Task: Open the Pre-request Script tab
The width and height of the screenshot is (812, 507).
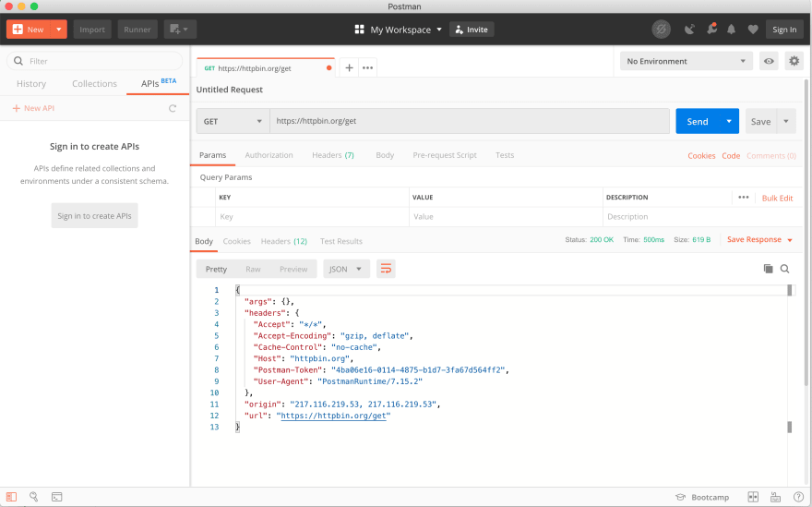Action: click(x=445, y=155)
